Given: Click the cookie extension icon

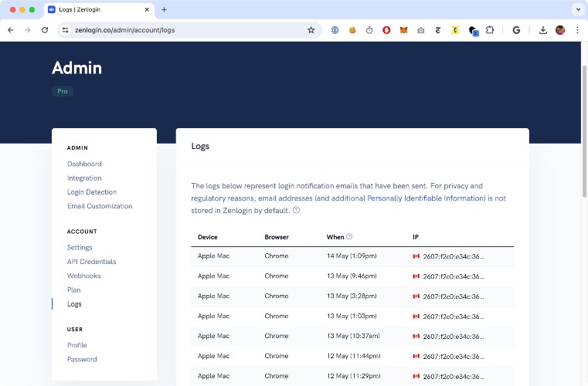Looking at the screenshot, I should [352, 30].
